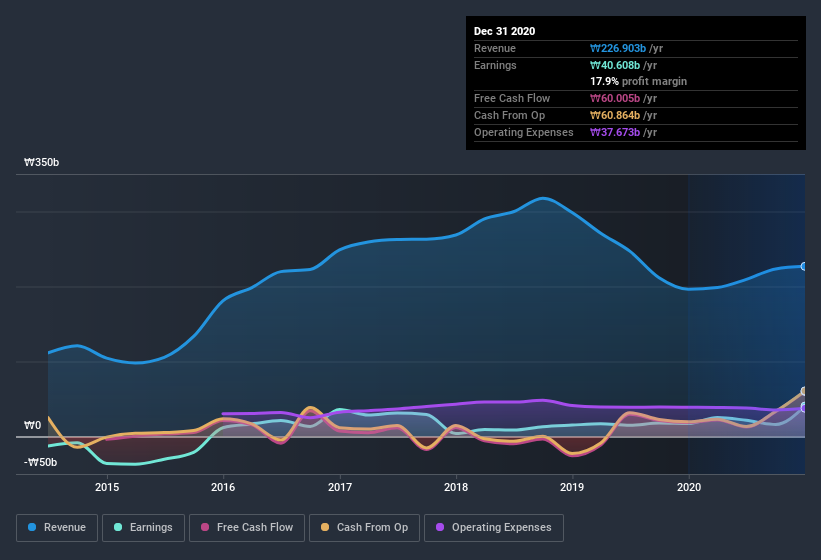Click the orange Cash From Op legend dot
This screenshot has height=560, width=821.
click(325, 527)
